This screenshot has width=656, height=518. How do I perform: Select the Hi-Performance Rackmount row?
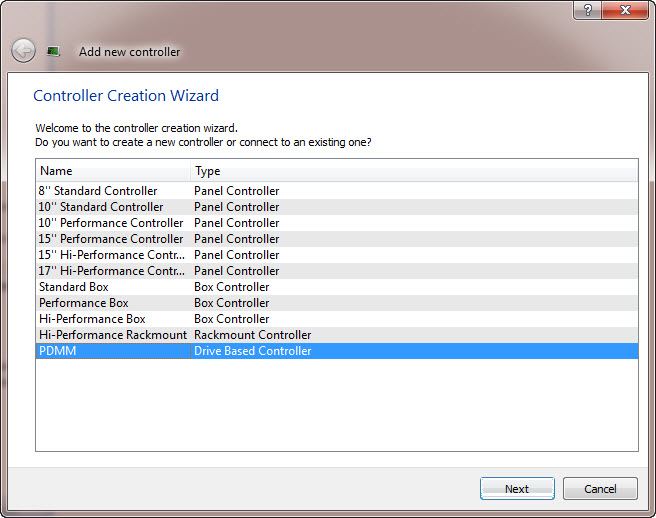click(337, 335)
